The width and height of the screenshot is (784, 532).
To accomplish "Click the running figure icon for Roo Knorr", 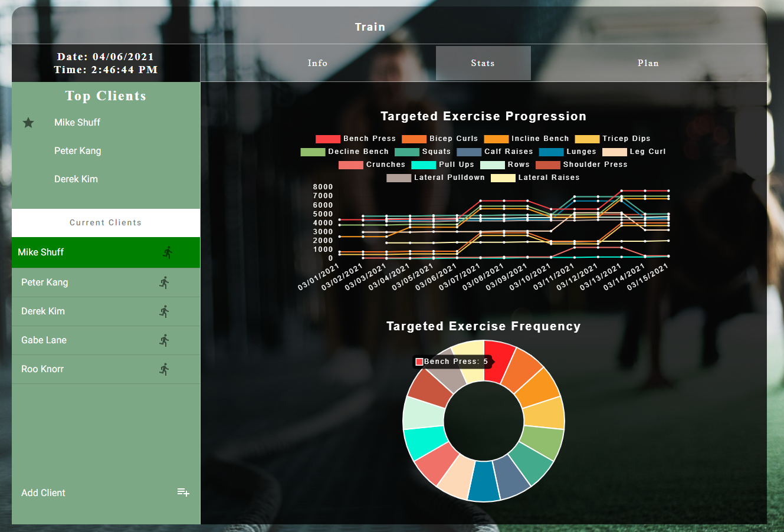I will click(164, 369).
